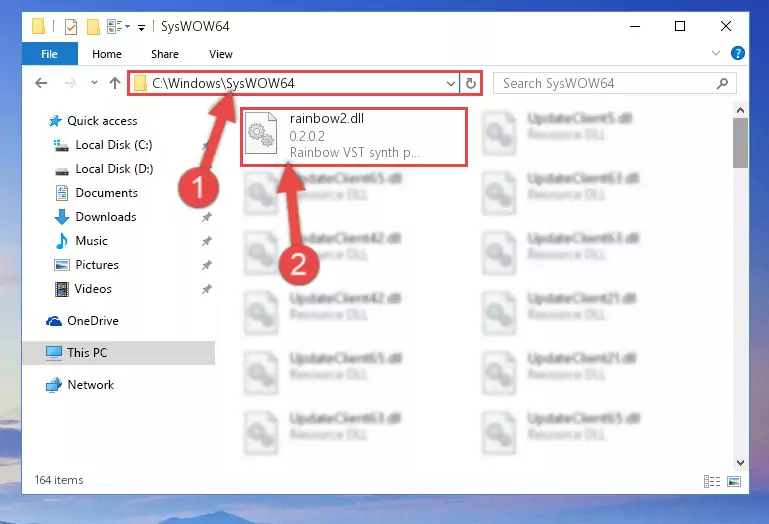
Task: Click the folder icon in title bar
Action: 38,26
